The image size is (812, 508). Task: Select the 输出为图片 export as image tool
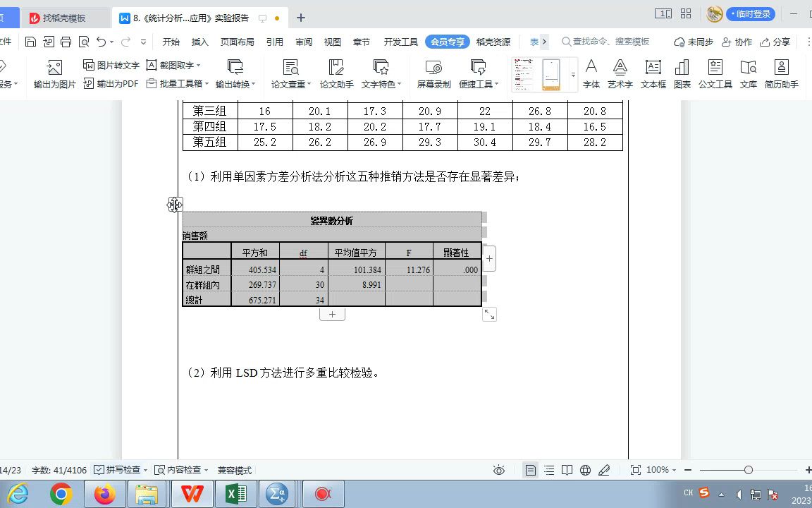54,73
